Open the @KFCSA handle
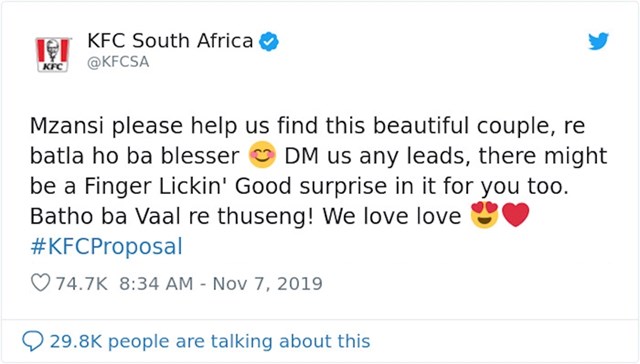 tap(118, 62)
